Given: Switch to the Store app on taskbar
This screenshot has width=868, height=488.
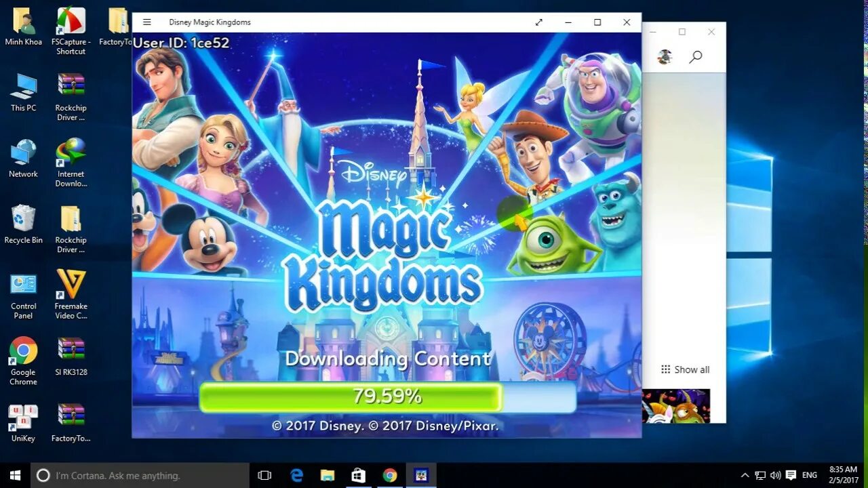Looking at the screenshot, I should [x=359, y=475].
